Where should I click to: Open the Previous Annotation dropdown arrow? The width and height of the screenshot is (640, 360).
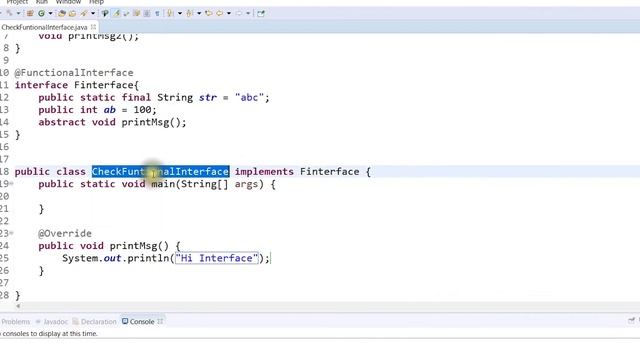click(199, 13)
